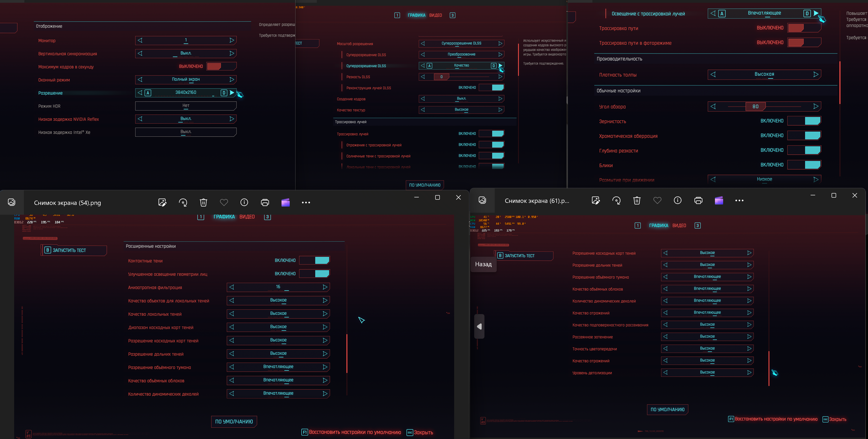This screenshot has height=439, width=868.
Task: Click Восстановить настройки по умолчанию in right window
Action: coord(776,419)
